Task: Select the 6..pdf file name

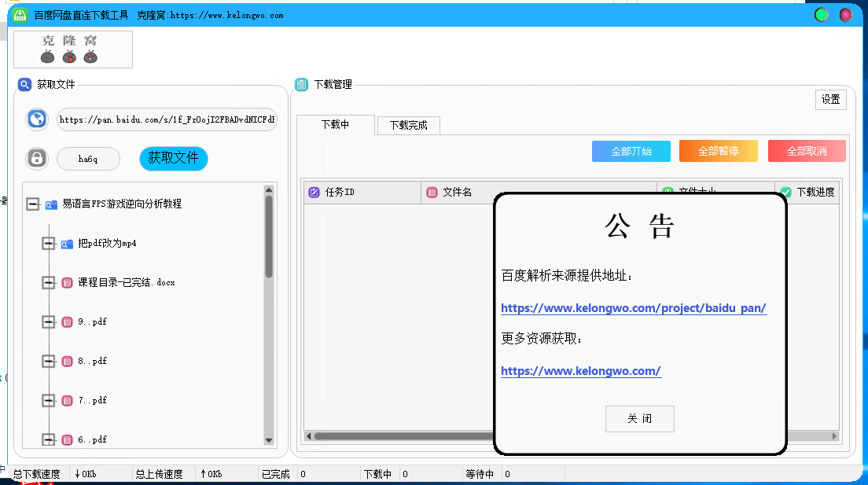Action: pos(93,439)
